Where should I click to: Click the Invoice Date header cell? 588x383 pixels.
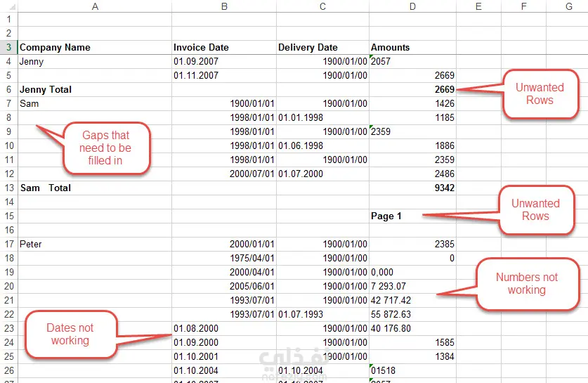[224, 47]
